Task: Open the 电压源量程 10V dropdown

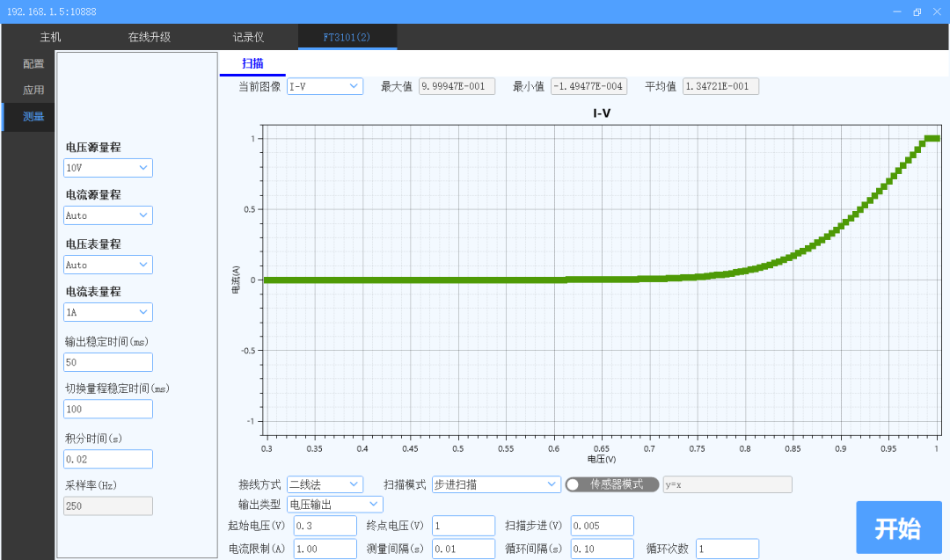Action: click(108, 168)
